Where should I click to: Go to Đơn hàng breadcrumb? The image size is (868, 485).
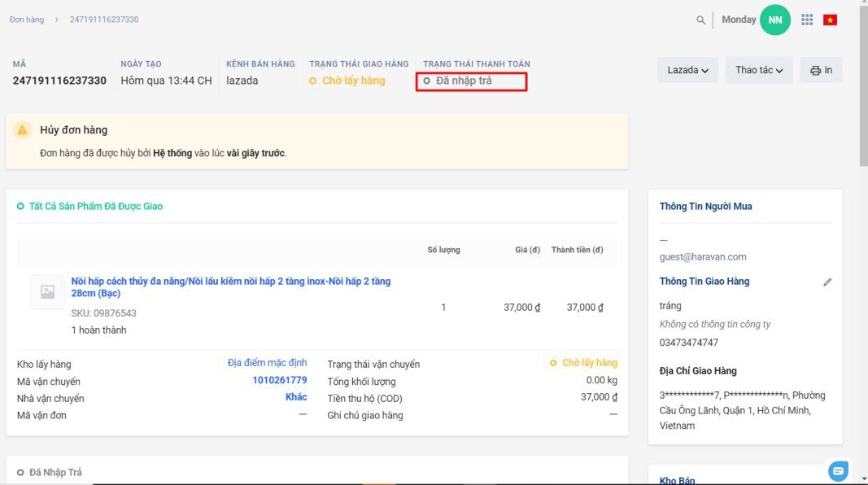[x=27, y=20]
